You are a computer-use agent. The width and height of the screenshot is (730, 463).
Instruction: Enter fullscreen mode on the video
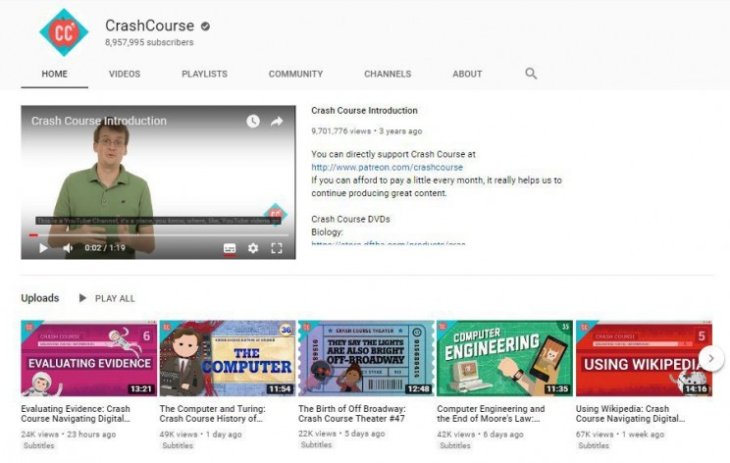pos(277,248)
